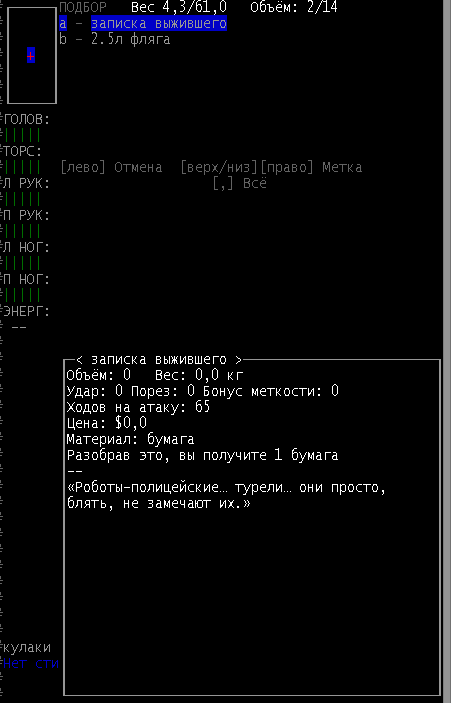The height and width of the screenshot is (703, 451).
Task: Click the ГОЛОВ health bar
Action: tap(22, 135)
